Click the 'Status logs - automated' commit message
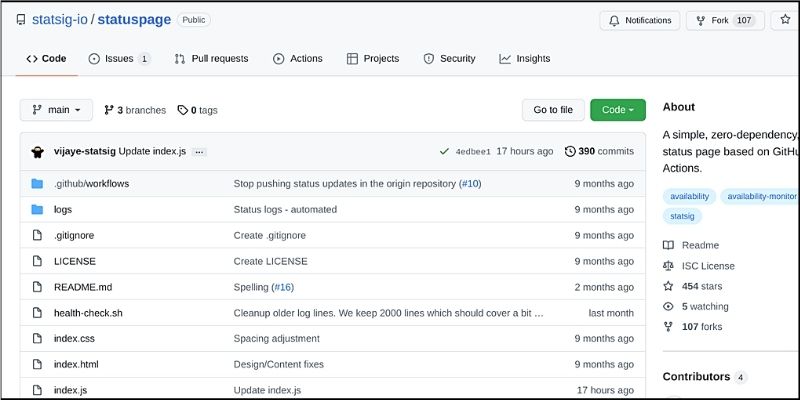 (285, 209)
